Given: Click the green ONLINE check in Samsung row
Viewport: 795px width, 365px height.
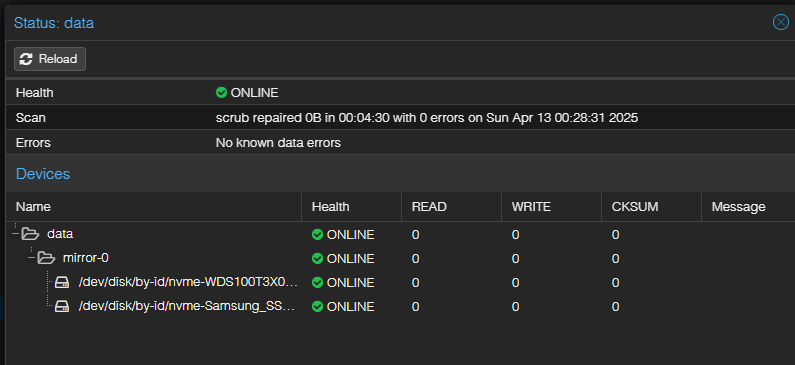Looking at the screenshot, I should click(x=317, y=307).
